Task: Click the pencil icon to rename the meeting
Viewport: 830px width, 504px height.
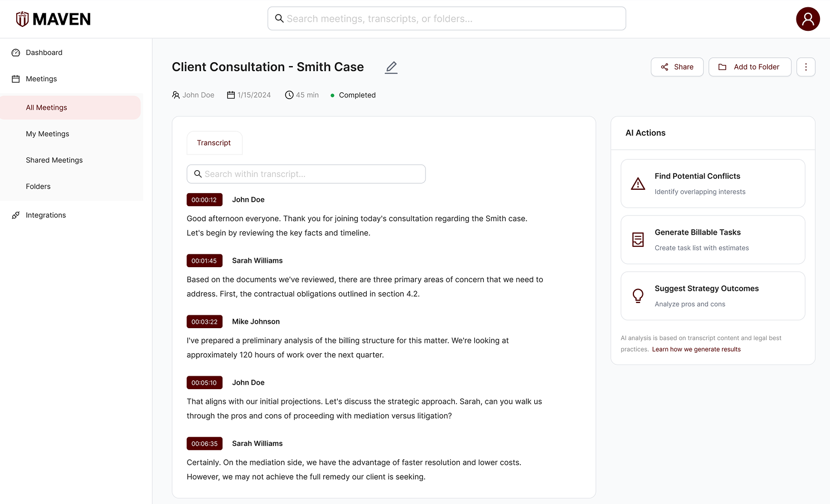Action: 391,67
